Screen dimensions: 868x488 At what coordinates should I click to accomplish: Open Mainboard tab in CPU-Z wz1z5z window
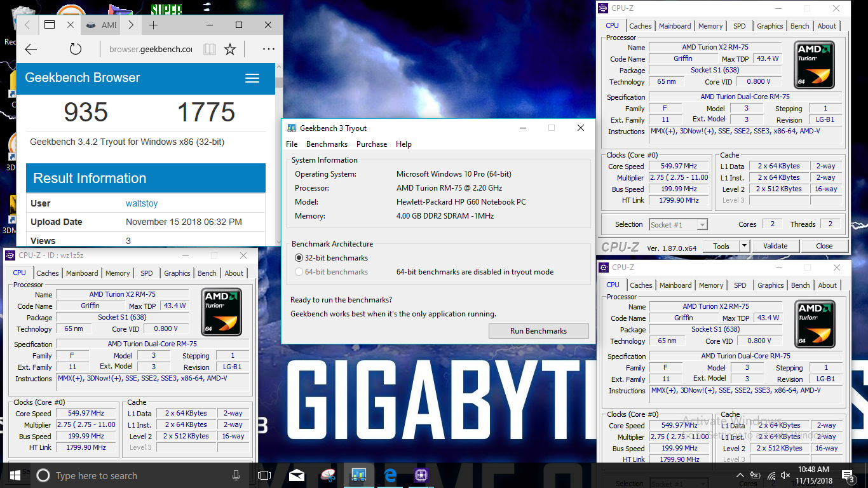(x=82, y=273)
